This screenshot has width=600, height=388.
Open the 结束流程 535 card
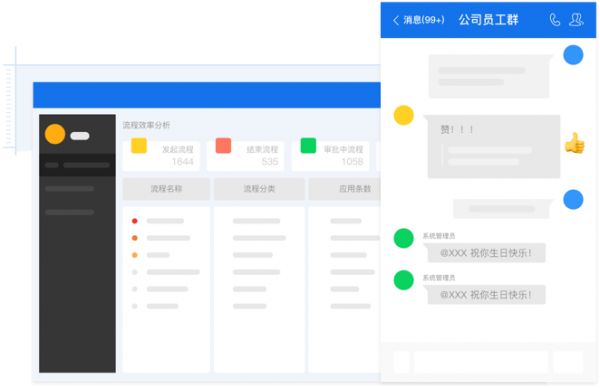(x=246, y=155)
